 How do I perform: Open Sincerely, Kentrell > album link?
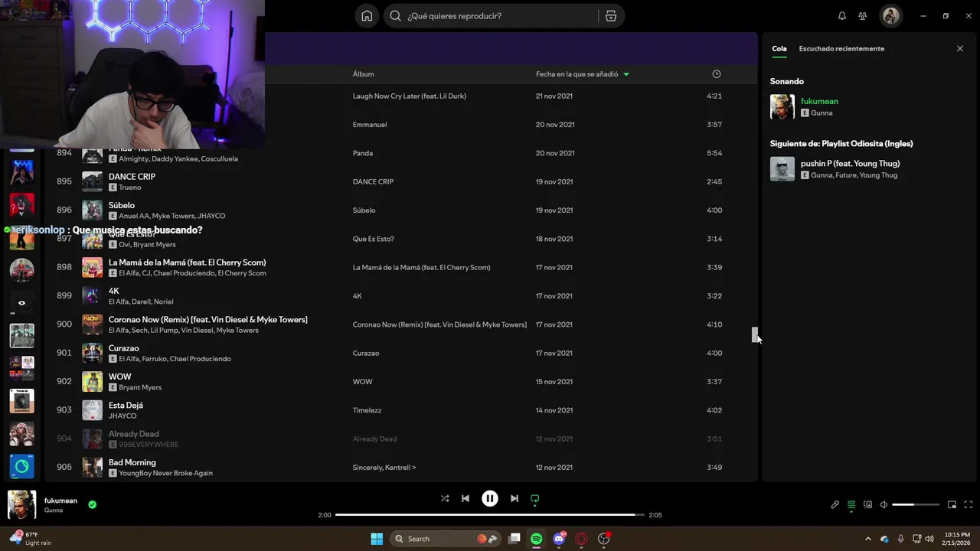pyautogui.click(x=384, y=467)
